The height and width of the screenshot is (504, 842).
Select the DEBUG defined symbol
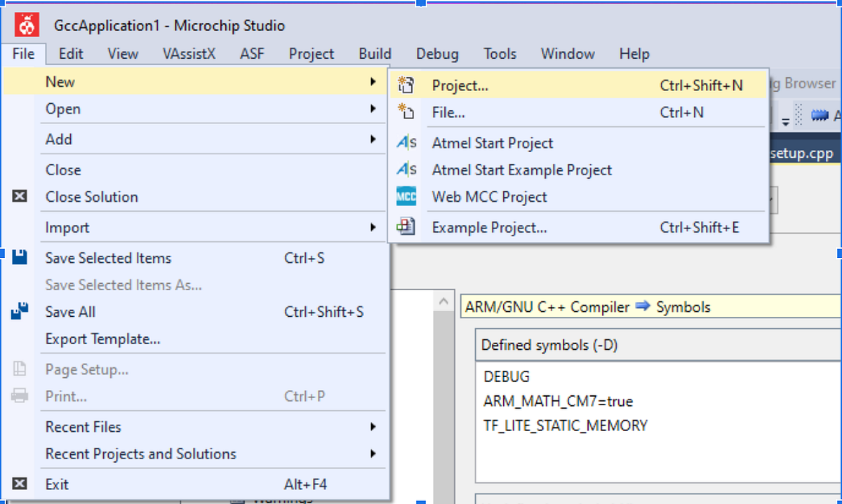pos(507,377)
